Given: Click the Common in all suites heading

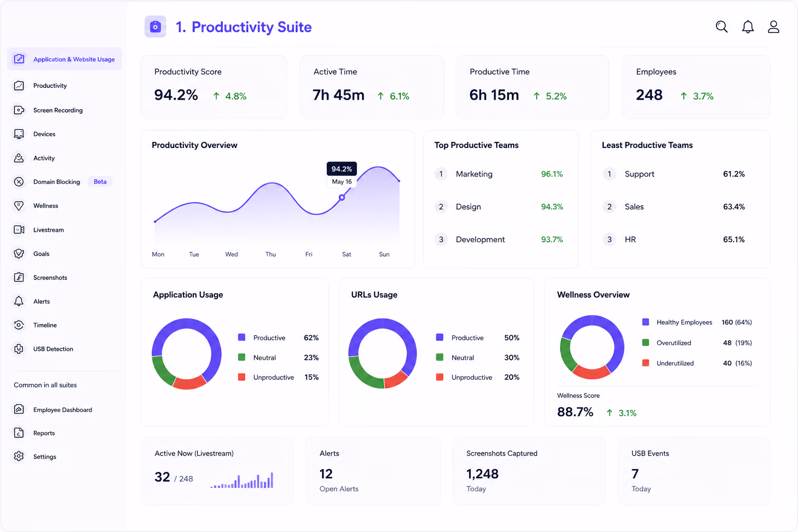Looking at the screenshot, I should point(45,385).
